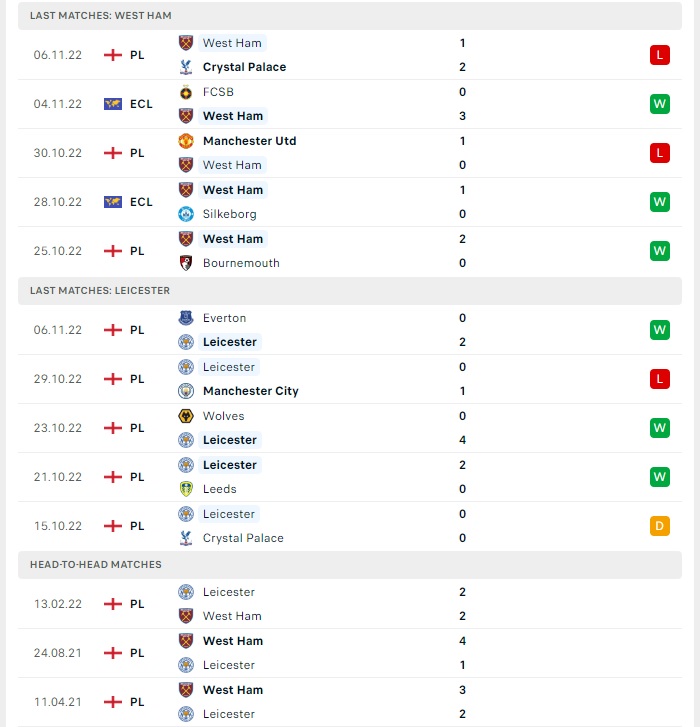Click the orange D badge for 15.10.22 match

coord(660,526)
